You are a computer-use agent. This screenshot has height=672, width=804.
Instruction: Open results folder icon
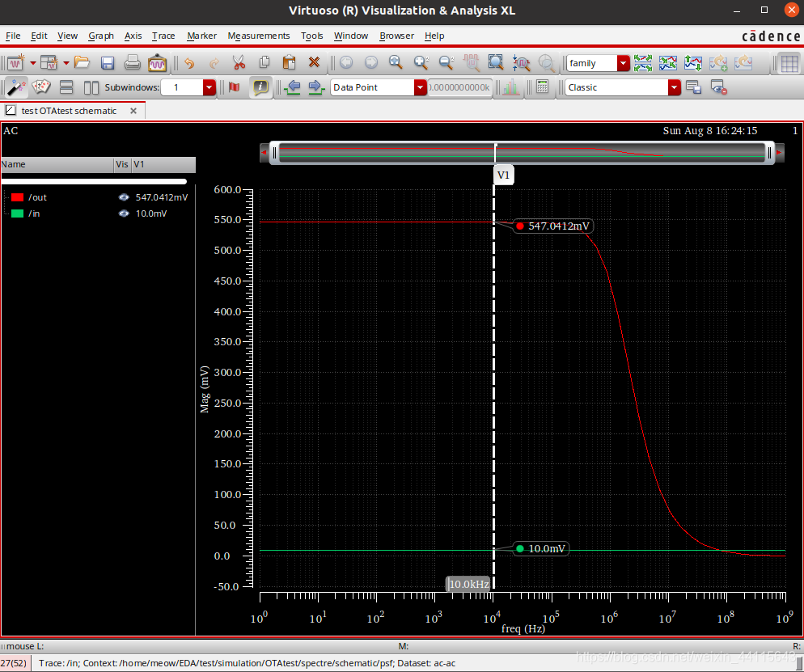coord(82,62)
